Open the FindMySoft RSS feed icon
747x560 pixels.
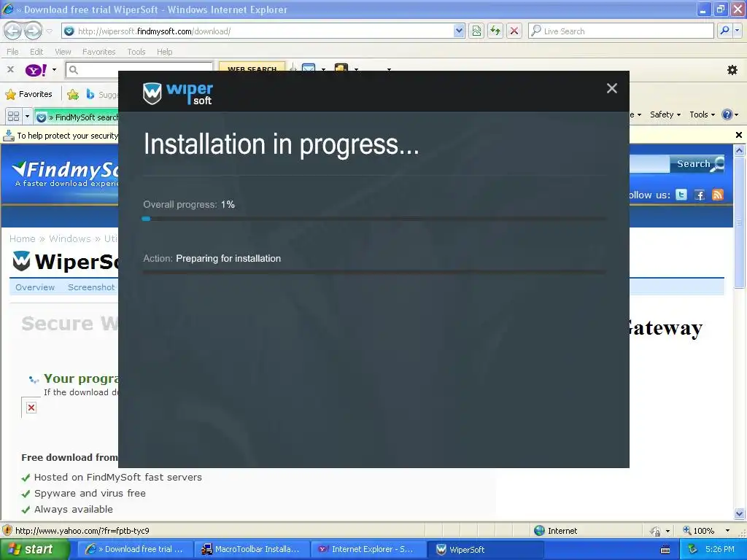point(718,195)
